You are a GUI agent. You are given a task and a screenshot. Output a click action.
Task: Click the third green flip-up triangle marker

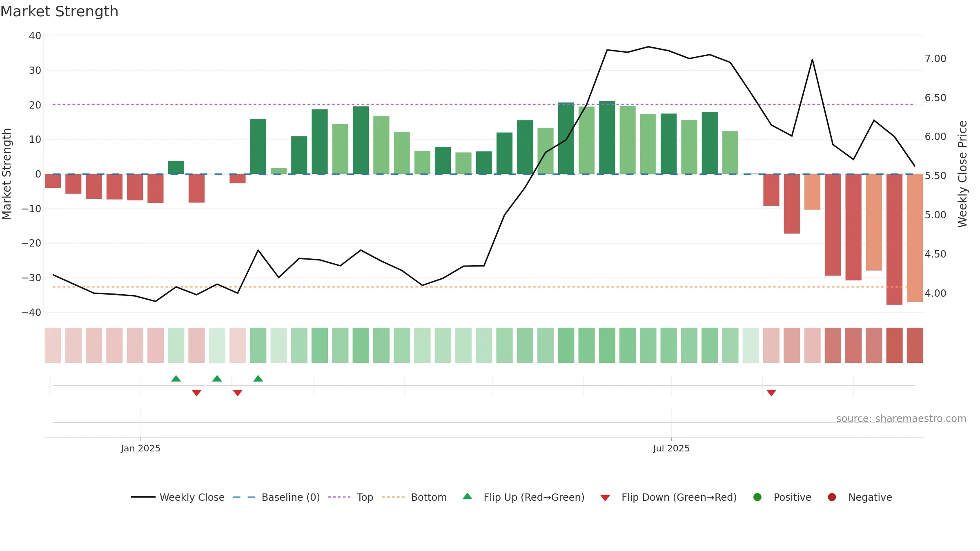(x=258, y=378)
